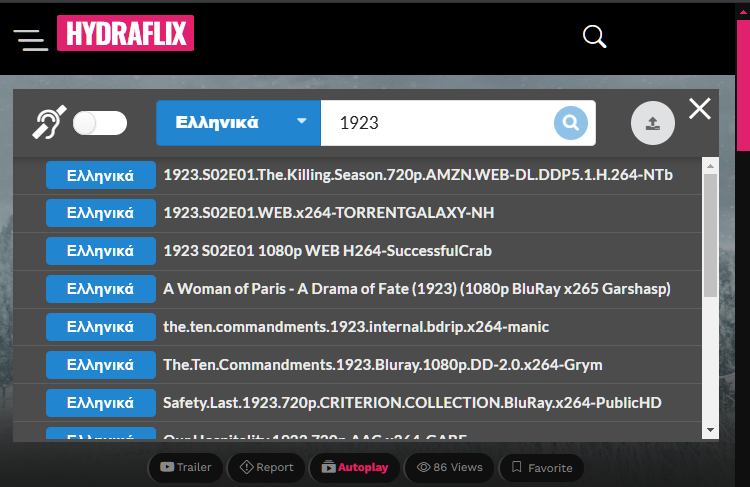
Task: Click the results list scrollbar thumb
Action: [710, 235]
